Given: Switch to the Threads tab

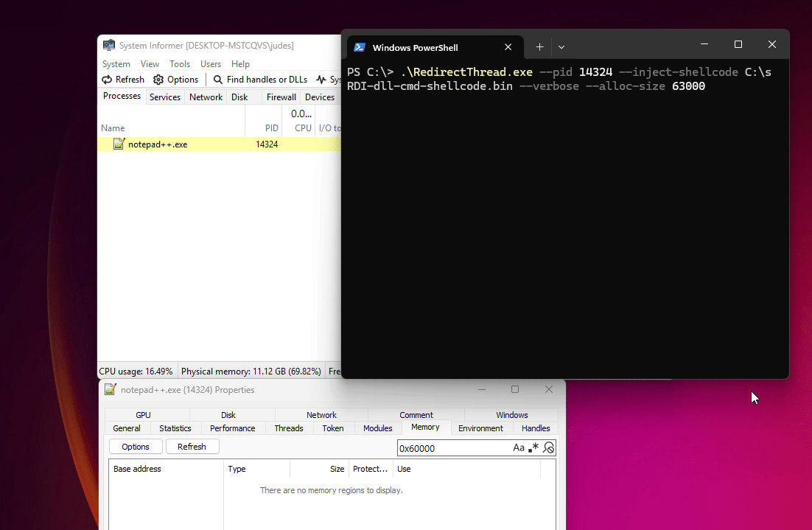Looking at the screenshot, I should 289,428.
